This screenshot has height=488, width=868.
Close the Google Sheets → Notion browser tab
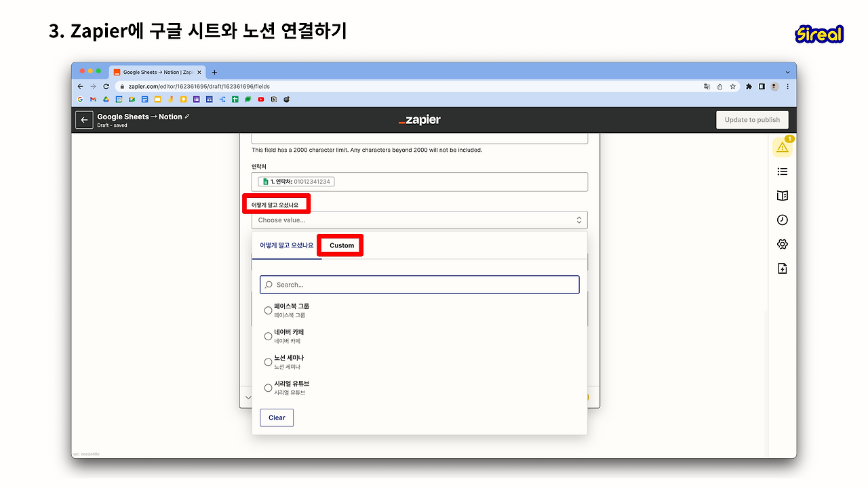pyautogui.click(x=199, y=73)
